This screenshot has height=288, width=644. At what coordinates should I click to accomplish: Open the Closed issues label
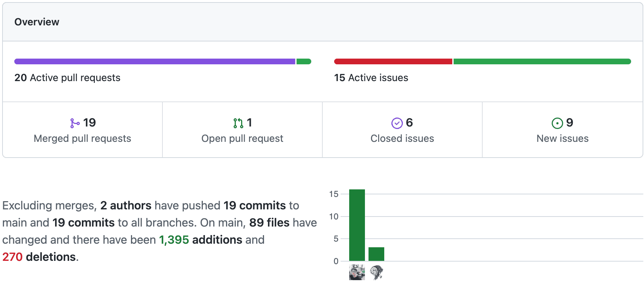pyautogui.click(x=402, y=139)
